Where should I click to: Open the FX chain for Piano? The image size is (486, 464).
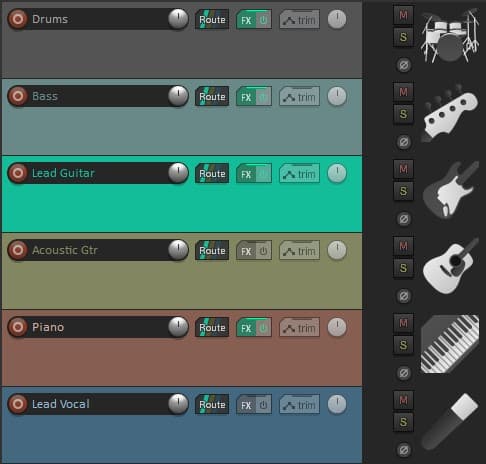pos(246,328)
